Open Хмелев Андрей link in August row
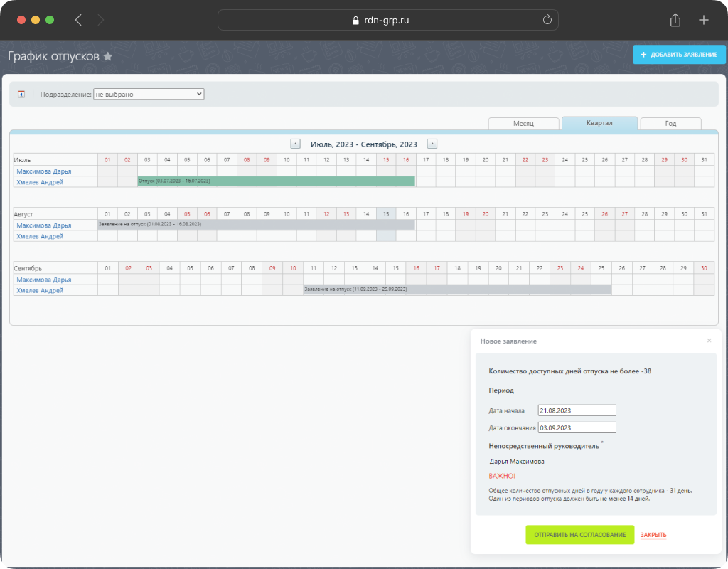 coord(40,236)
